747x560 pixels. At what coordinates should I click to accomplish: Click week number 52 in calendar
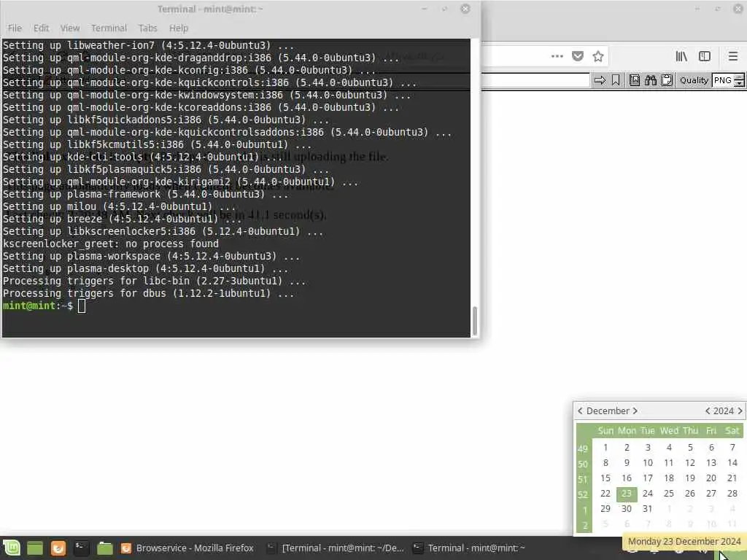click(583, 495)
